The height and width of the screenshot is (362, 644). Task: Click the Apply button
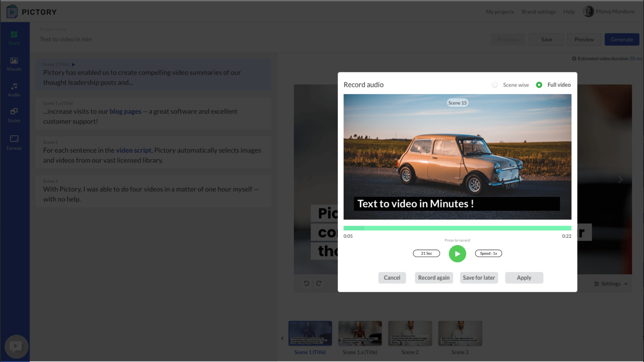coord(524,278)
